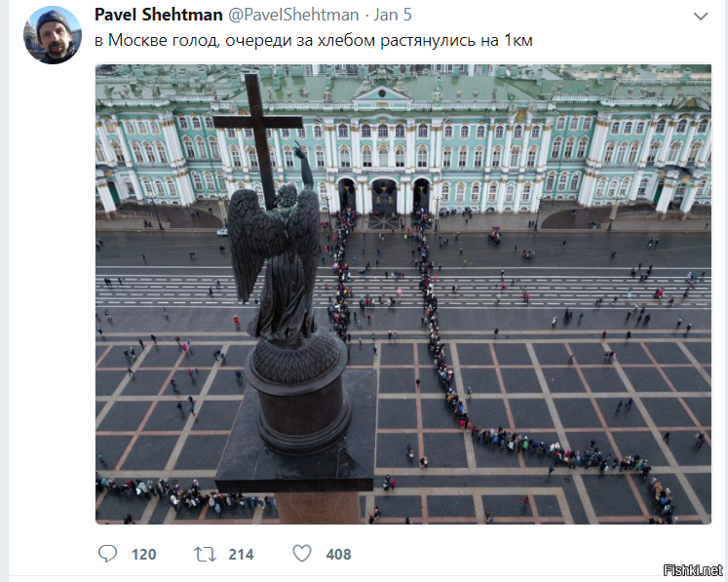Image resolution: width=728 pixels, height=582 pixels.
Task: Open the Palace Square photo
Action: pos(403,294)
